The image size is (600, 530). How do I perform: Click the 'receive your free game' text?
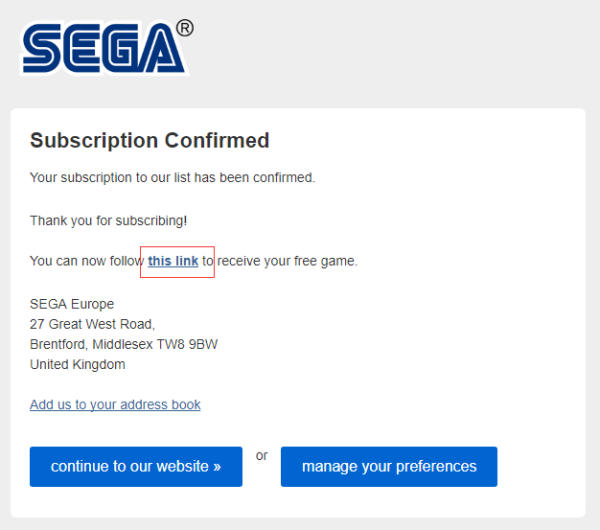click(x=287, y=261)
